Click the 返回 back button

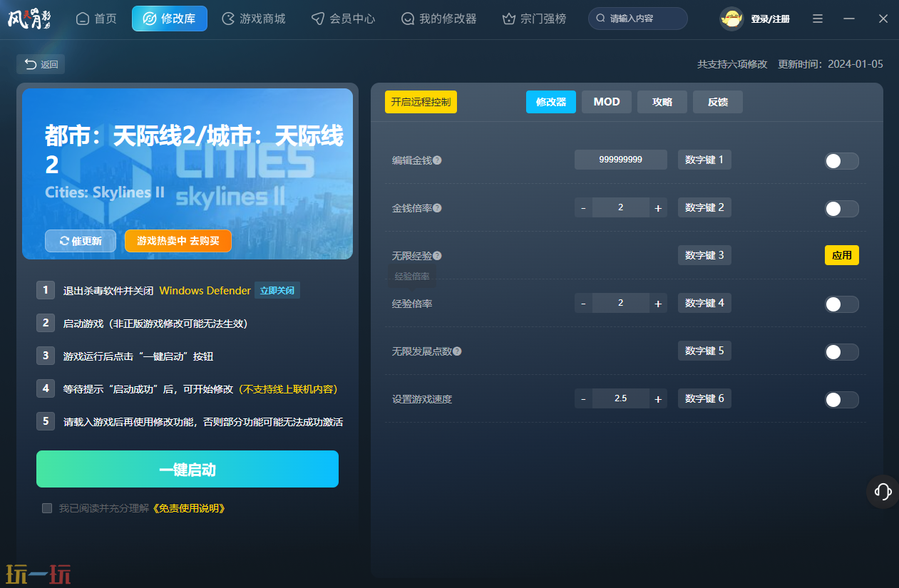tap(41, 64)
